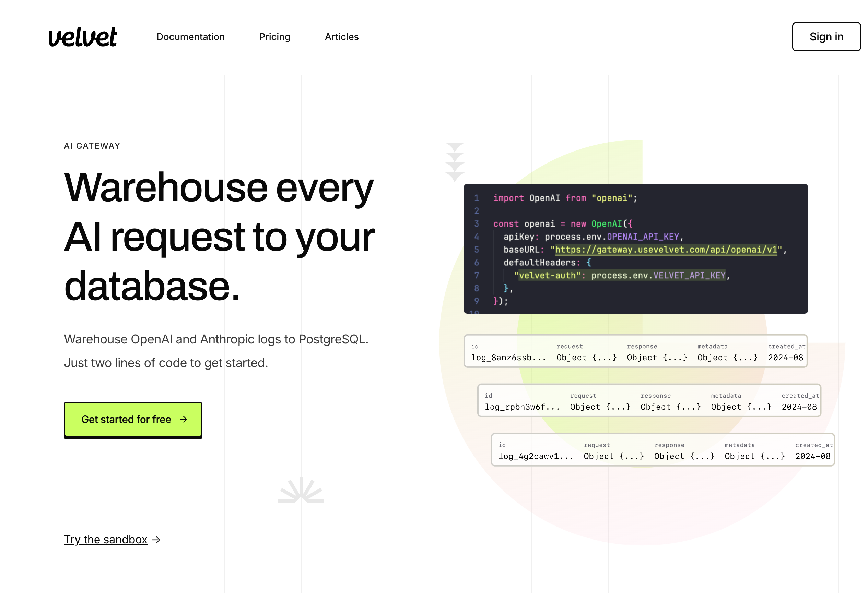Select the log_4g2cawv1 row card
The width and height of the screenshot is (868, 593).
pos(662,450)
